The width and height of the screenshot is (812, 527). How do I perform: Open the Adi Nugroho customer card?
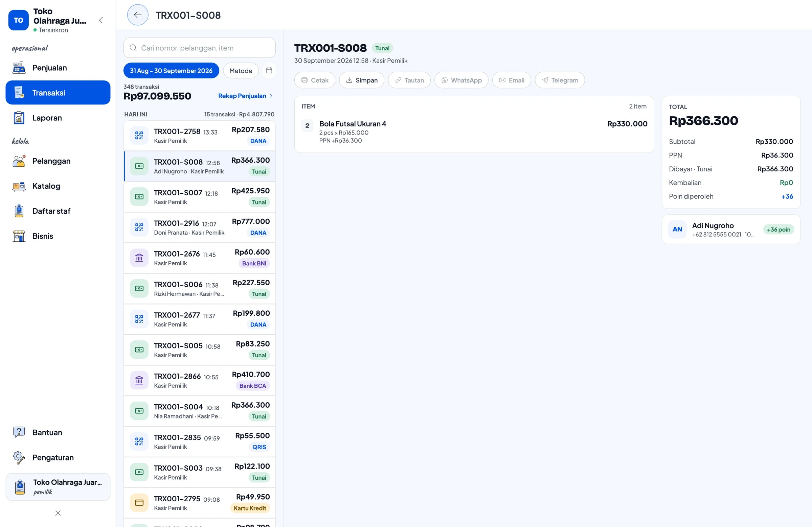click(731, 230)
